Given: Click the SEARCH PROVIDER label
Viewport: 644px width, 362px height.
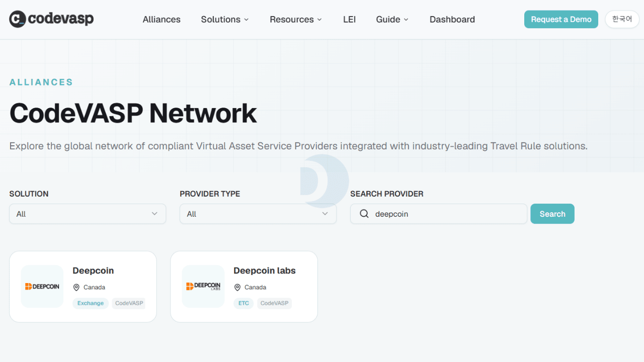Looking at the screenshot, I should click(387, 194).
